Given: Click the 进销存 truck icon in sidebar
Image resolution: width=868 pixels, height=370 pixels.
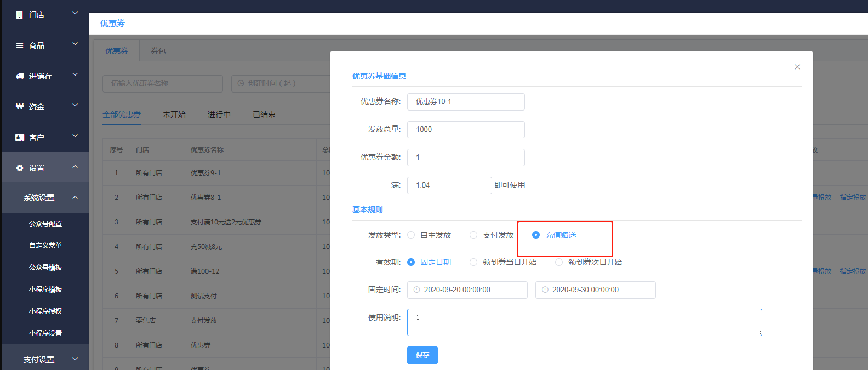Looking at the screenshot, I should click(x=20, y=76).
